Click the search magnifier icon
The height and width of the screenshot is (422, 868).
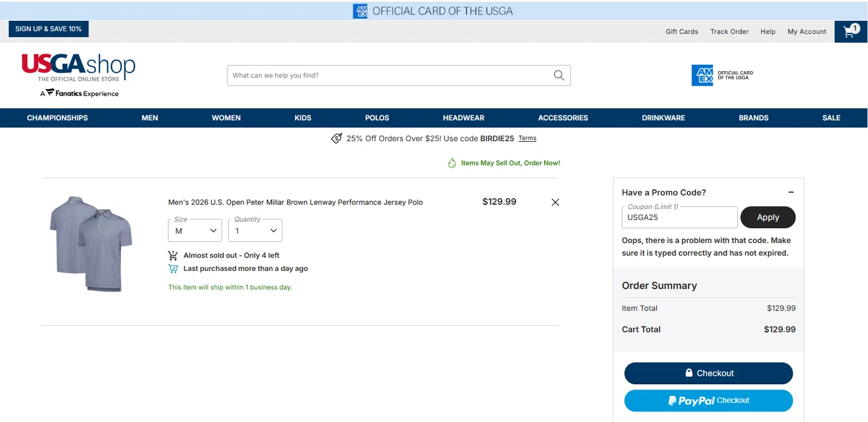tap(558, 75)
